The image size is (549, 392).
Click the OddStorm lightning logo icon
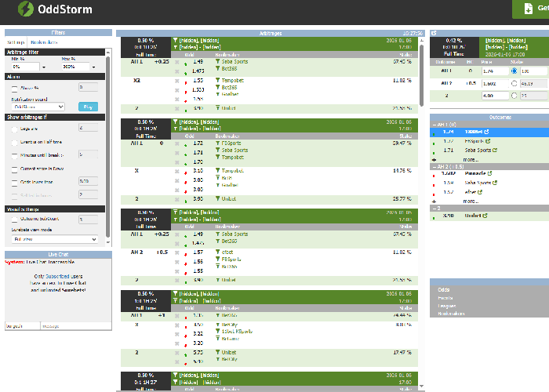pos(26,9)
